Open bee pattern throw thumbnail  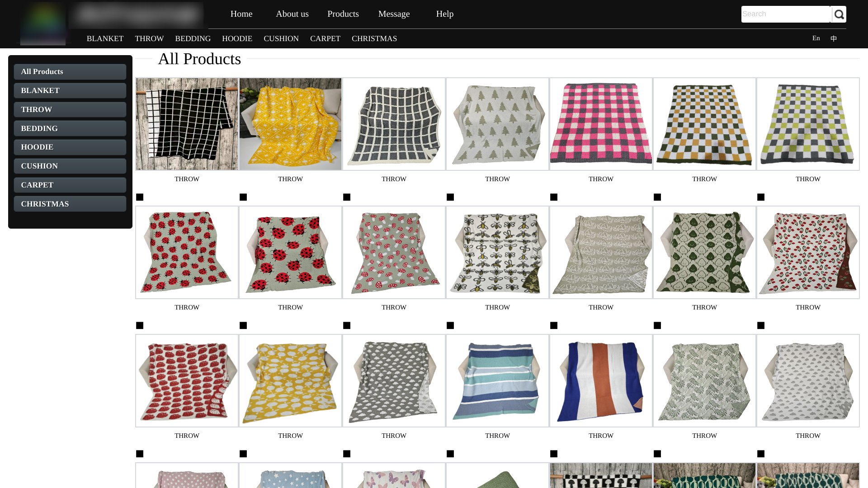(497, 253)
